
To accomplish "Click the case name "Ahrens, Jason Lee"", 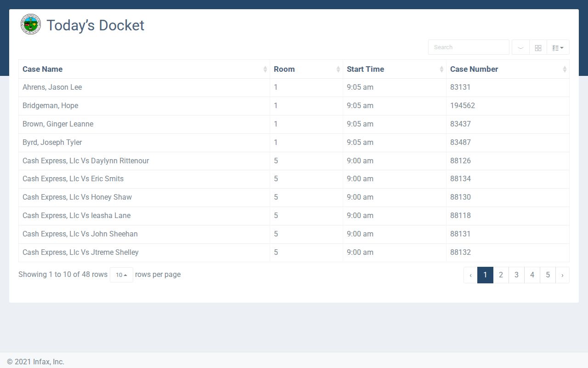I will coord(52,87).
